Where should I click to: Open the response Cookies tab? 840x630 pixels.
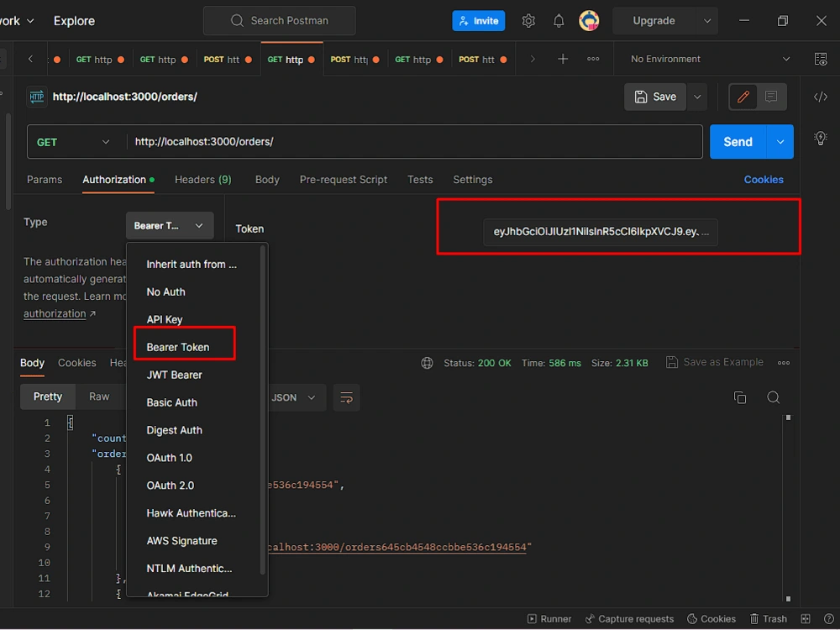77,363
